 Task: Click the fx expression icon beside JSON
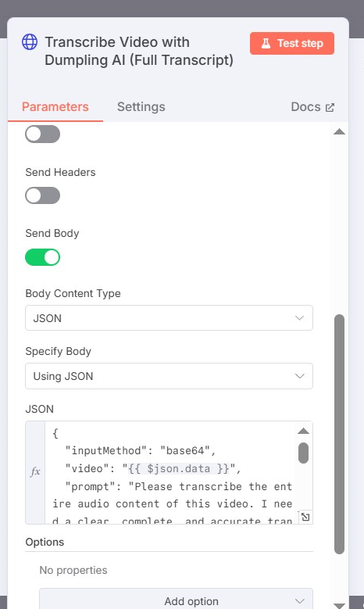[x=35, y=471]
